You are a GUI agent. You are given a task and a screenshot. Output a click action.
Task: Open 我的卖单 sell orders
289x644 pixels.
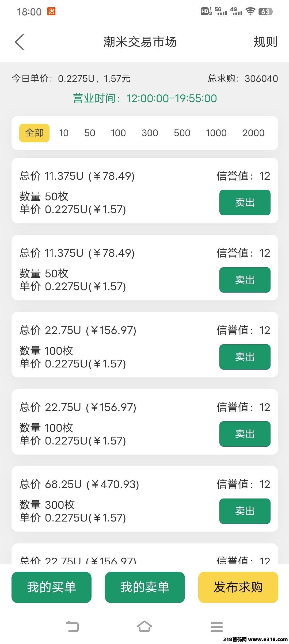click(x=145, y=587)
